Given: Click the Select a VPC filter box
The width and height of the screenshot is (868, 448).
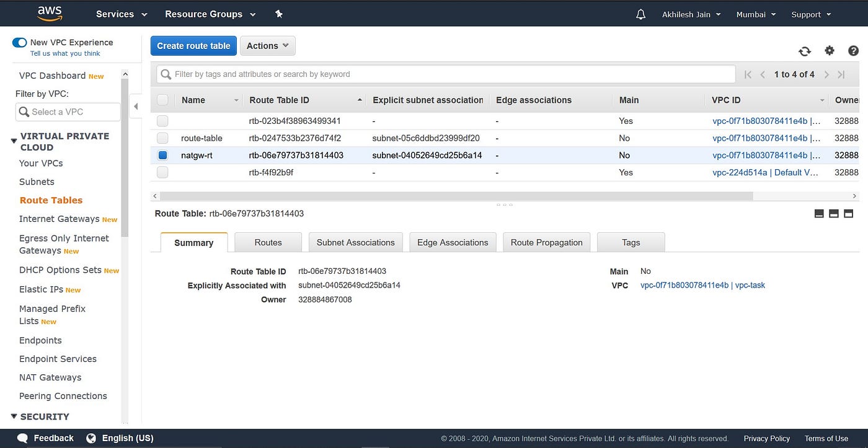Looking at the screenshot, I should 68,112.
